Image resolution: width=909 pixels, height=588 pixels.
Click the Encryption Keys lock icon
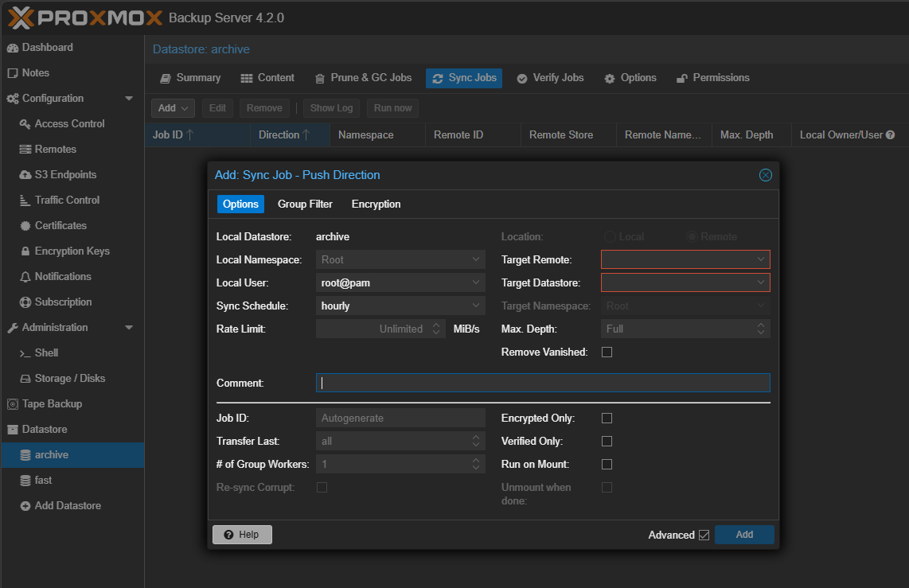click(x=25, y=251)
